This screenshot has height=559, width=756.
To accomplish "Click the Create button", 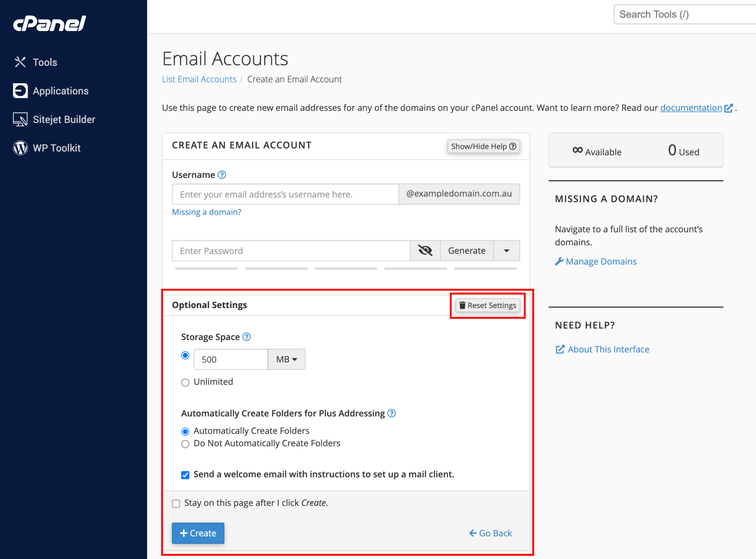I will click(198, 533).
